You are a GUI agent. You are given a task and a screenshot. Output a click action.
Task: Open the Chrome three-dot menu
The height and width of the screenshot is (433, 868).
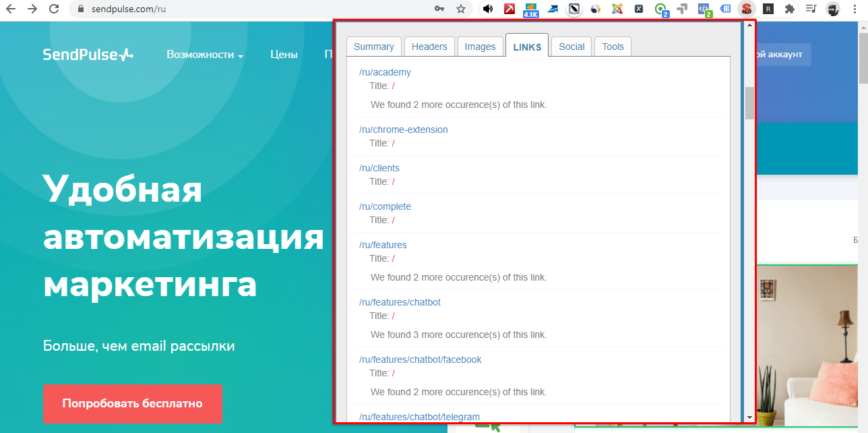[856, 9]
